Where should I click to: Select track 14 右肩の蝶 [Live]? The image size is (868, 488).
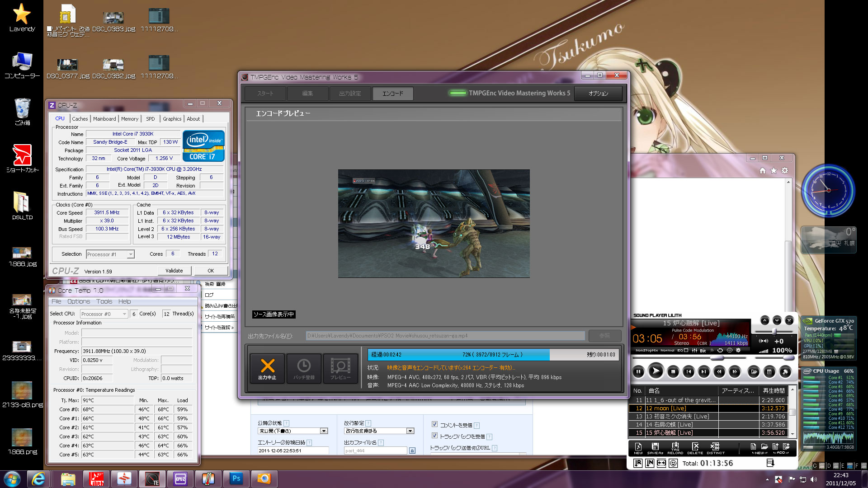coord(708,424)
